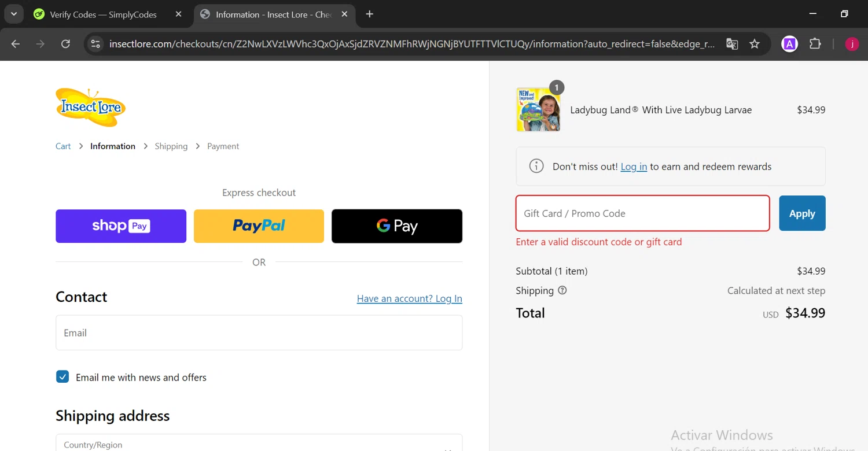Image resolution: width=868 pixels, height=451 pixels.
Task: Open the tab search dropdown arrow
Action: click(x=13, y=14)
